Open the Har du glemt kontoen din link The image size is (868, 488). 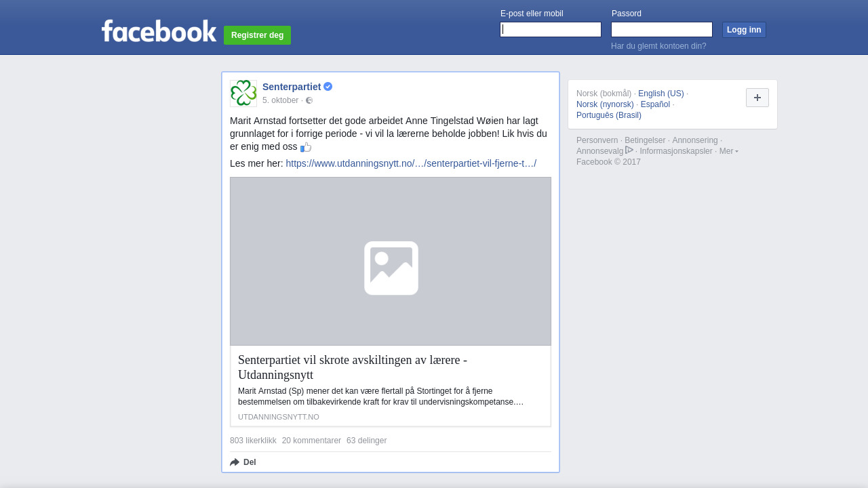(658, 46)
